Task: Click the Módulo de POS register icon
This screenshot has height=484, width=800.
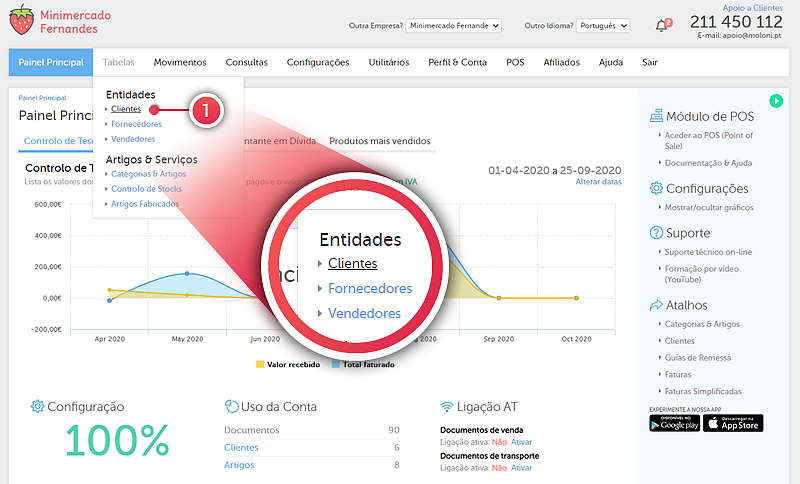Action: click(656, 116)
